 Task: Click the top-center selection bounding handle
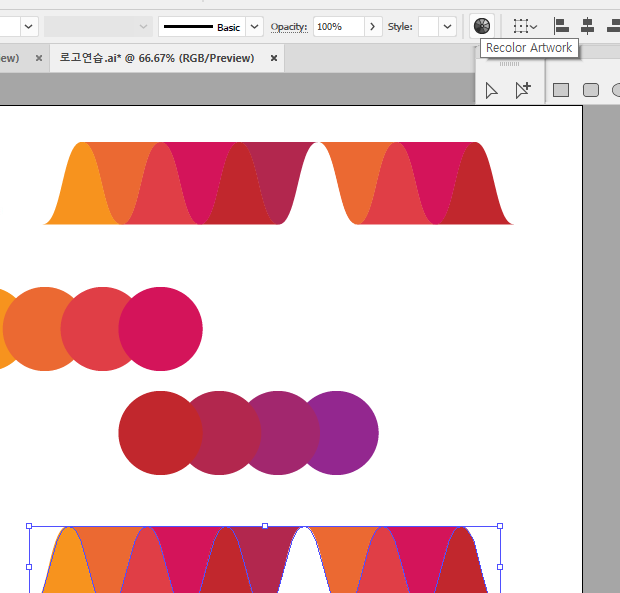(x=265, y=526)
